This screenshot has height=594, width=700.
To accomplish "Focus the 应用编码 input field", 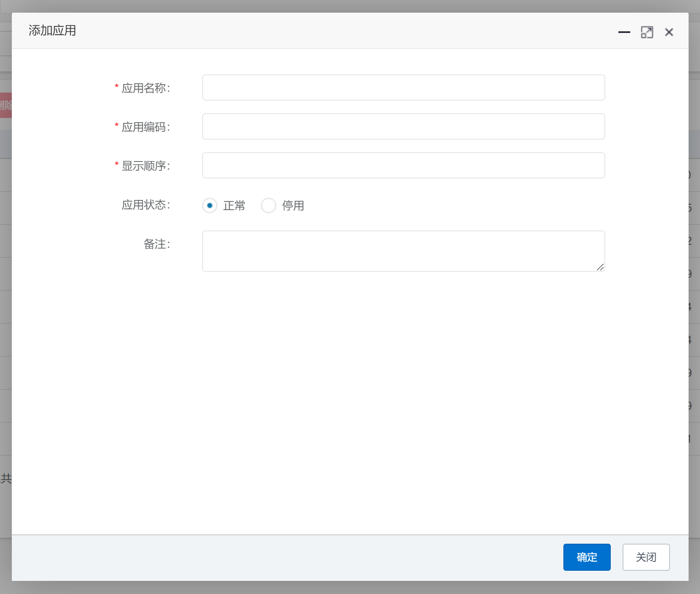I will 403,126.
